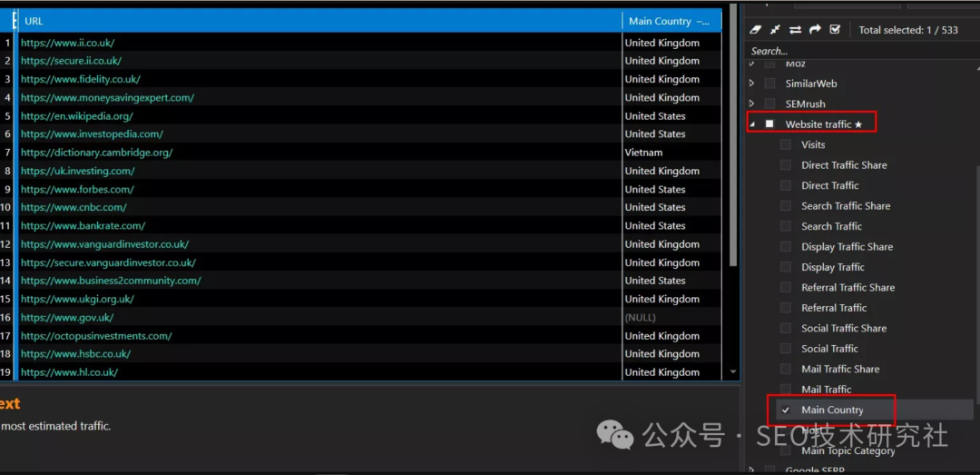980x475 pixels.
Task: Select the www.hl.co.uk URL
Action: (69, 371)
